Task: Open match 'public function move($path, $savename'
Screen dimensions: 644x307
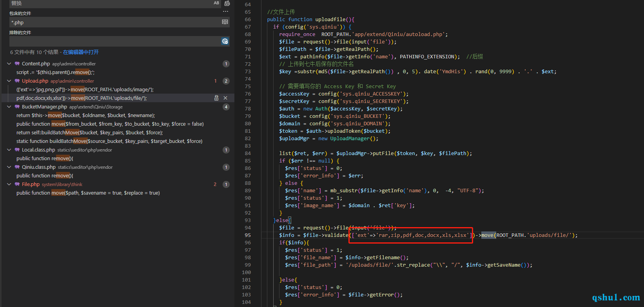Action: (88, 193)
